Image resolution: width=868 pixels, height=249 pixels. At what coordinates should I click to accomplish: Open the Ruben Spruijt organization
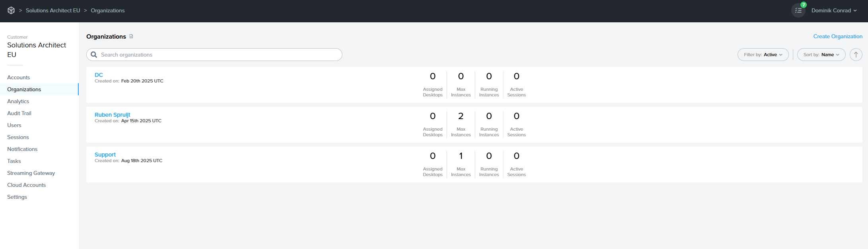pyautogui.click(x=112, y=115)
